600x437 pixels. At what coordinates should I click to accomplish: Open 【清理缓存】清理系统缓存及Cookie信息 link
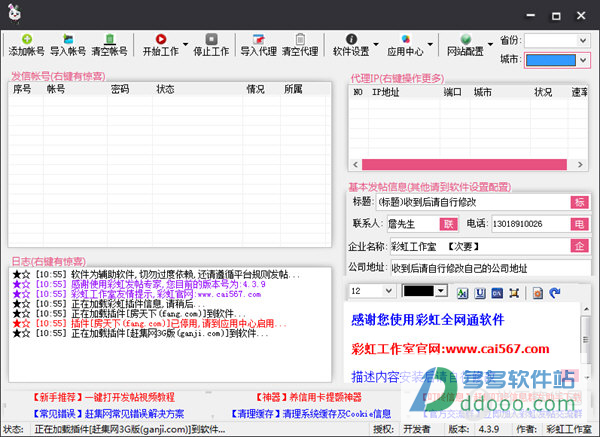click(311, 414)
